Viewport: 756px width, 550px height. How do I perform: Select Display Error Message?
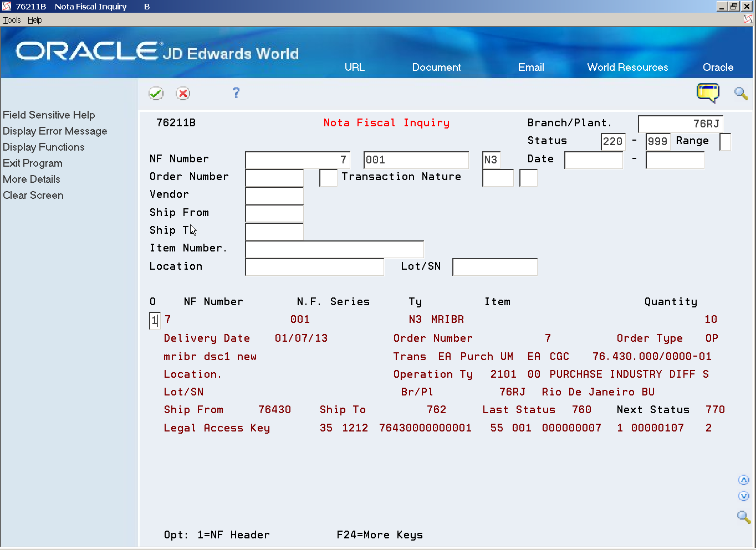click(55, 131)
